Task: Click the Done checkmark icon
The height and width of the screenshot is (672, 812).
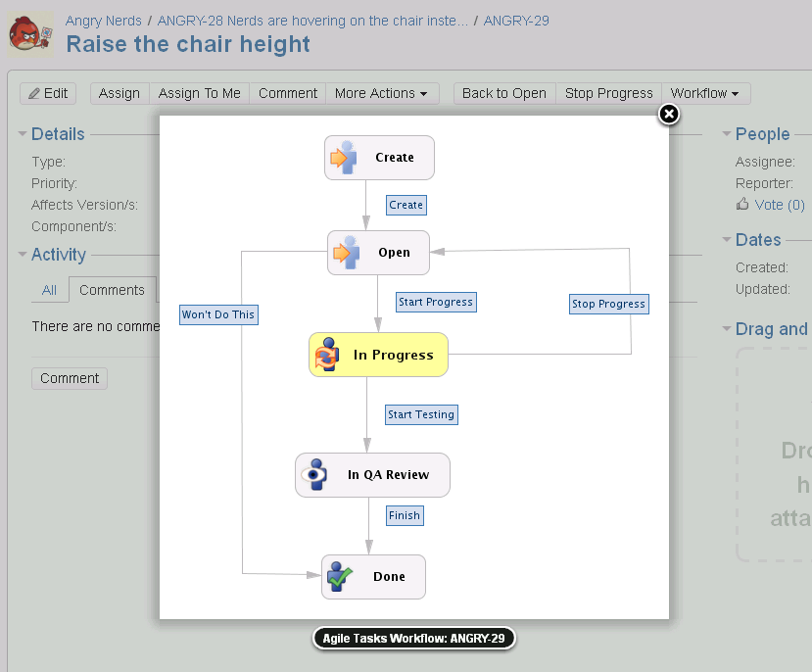Action: (x=340, y=577)
